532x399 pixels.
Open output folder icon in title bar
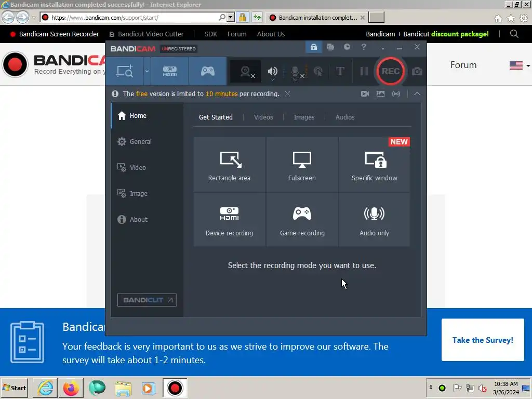point(330,47)
